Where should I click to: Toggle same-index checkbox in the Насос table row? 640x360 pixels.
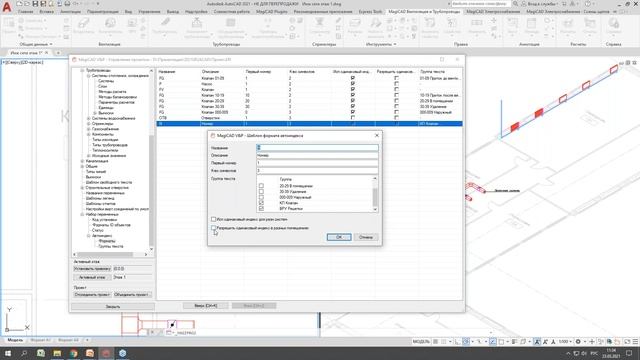pos(353,84)
